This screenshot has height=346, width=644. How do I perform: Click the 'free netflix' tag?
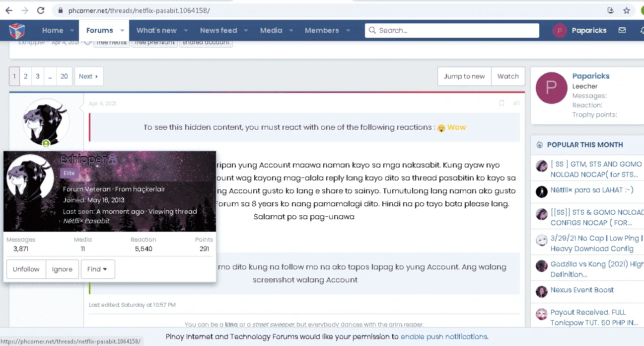click(x=112, y=43)
